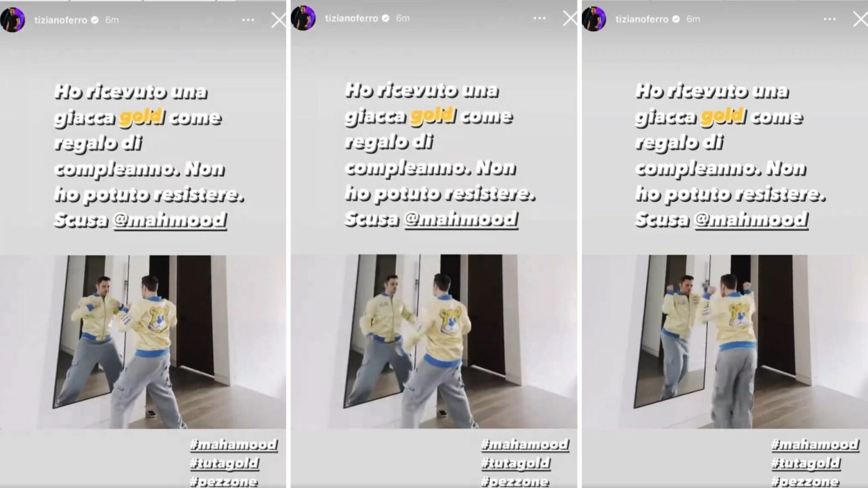Open @mahmood mention in left story
868x488 pixels.
170,220
